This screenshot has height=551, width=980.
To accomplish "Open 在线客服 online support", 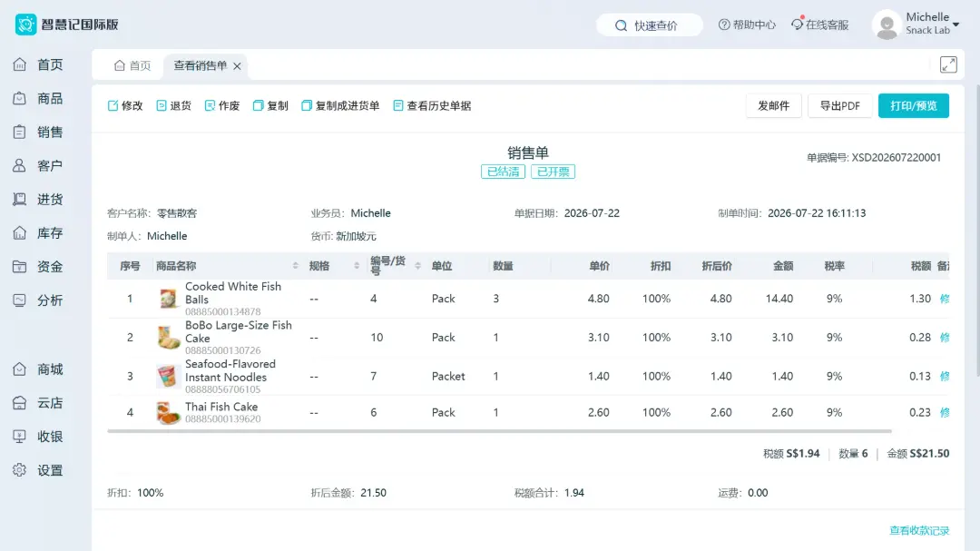I will coord(820,25).
